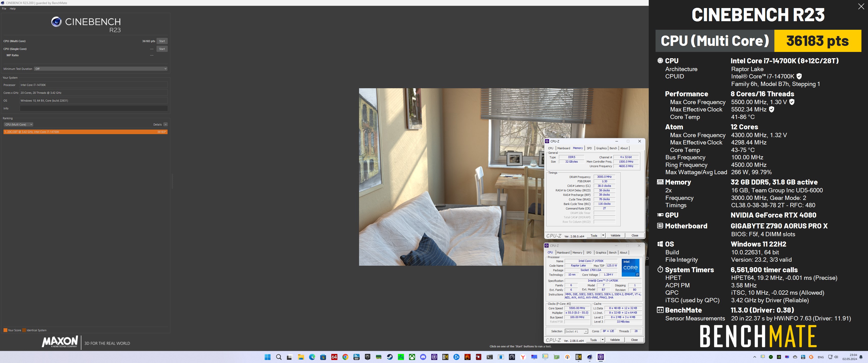Open Mainboard tab in lower CPU-Z window
The image size is (868, 363).
point(563,253)
